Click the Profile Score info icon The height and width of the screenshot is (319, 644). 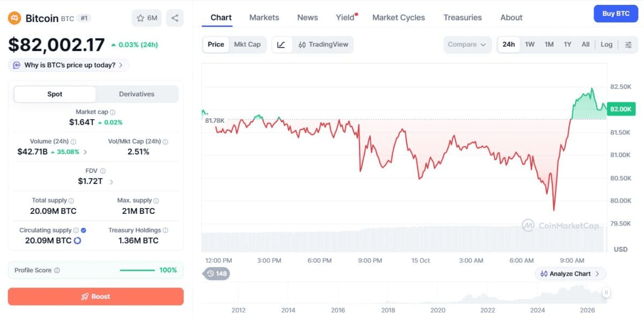[57, 271]
